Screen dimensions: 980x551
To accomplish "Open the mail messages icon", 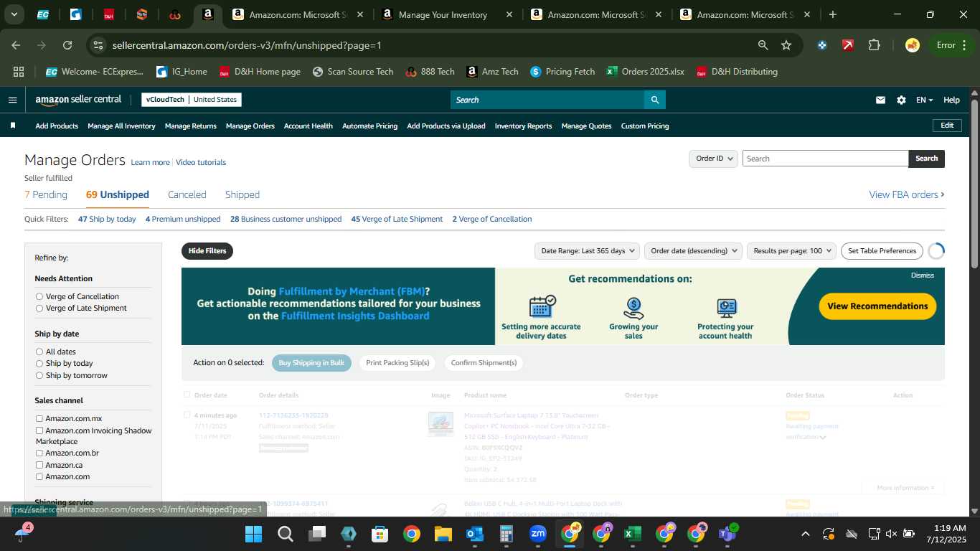I will tap(880, 100).
